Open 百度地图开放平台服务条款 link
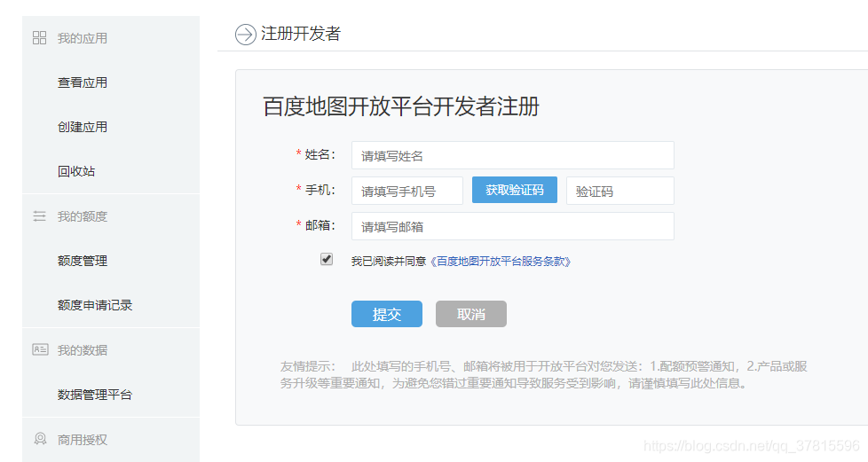The width and height of the screenshot is (868, 462). tap(500, 262)
